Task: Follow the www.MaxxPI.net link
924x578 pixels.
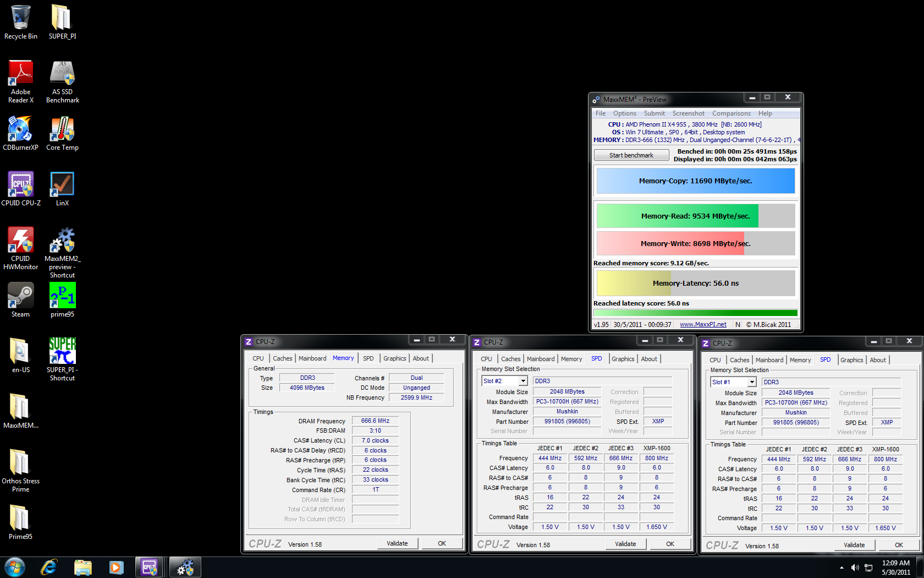Action: [x=703, y=324]
